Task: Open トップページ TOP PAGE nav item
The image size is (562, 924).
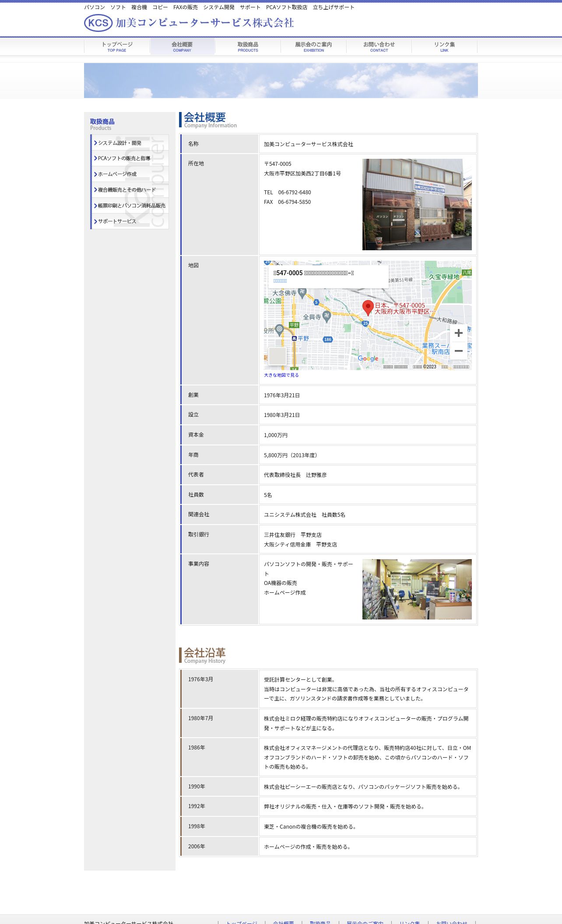Action: [x=117, y=46]
